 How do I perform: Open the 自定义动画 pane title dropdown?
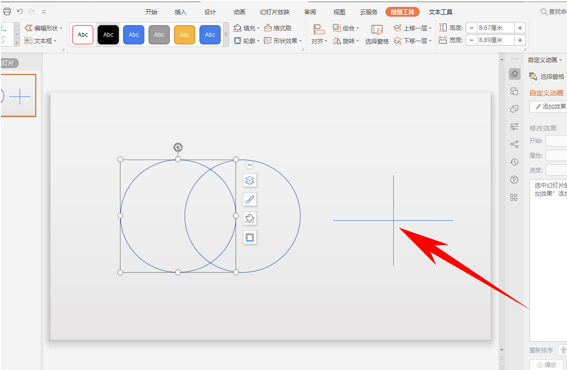click(x=545, y=60)
